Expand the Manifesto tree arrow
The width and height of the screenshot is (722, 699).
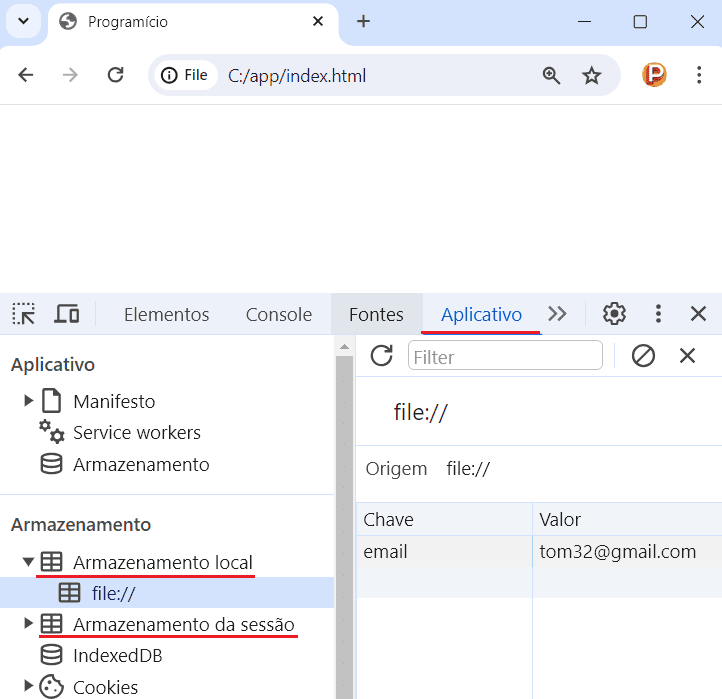(x=29, y=401)
